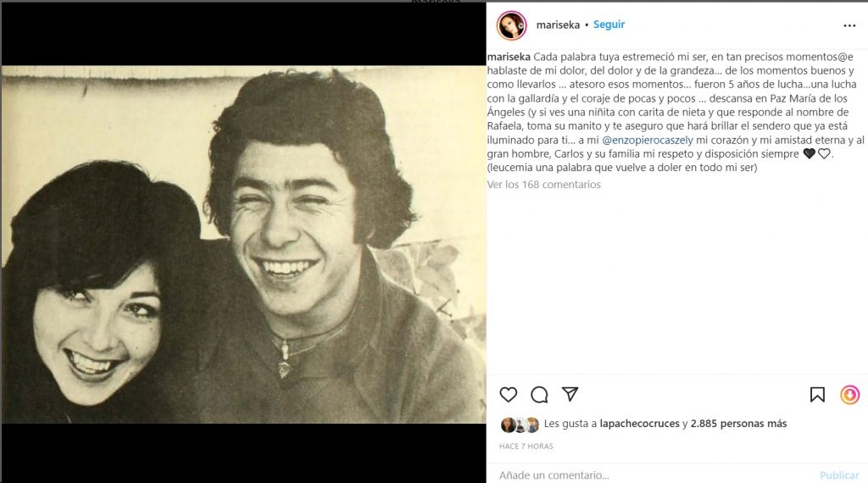Open @enzopierocaszely mention link
This screenshot has width=868, height=483.
(648, 140)
